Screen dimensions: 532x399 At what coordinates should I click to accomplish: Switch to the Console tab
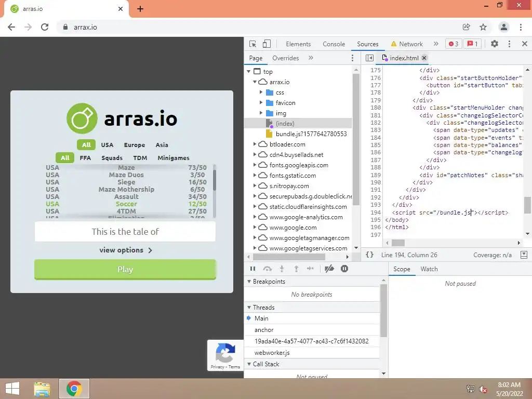coord(334,44)
